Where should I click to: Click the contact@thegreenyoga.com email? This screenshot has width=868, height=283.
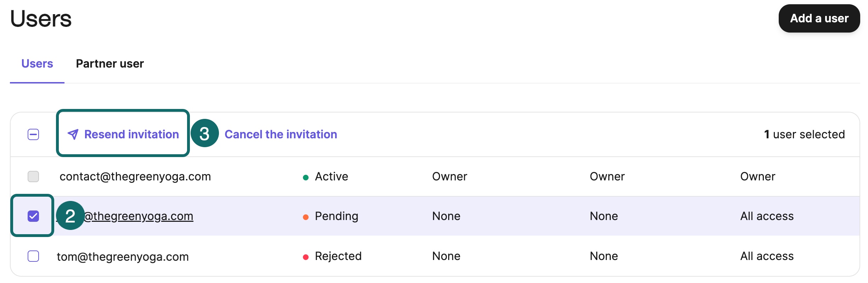click(x=135, y=177)
